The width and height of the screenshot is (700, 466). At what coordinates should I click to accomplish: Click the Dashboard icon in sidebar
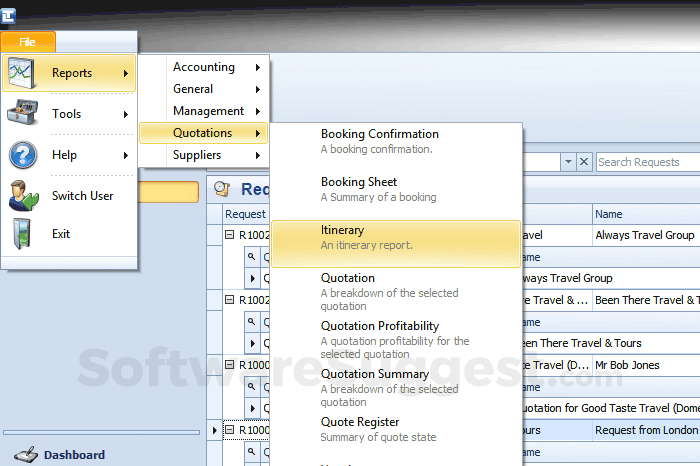pyautogui.click(x=26, y=455)
